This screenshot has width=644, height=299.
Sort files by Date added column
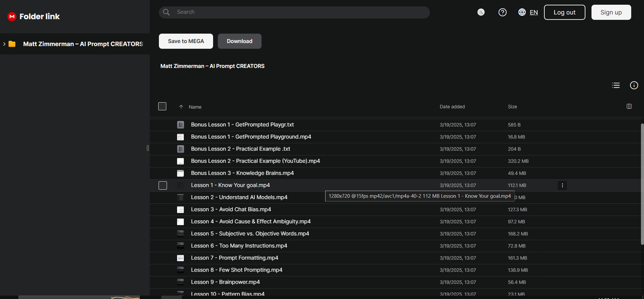452,107
